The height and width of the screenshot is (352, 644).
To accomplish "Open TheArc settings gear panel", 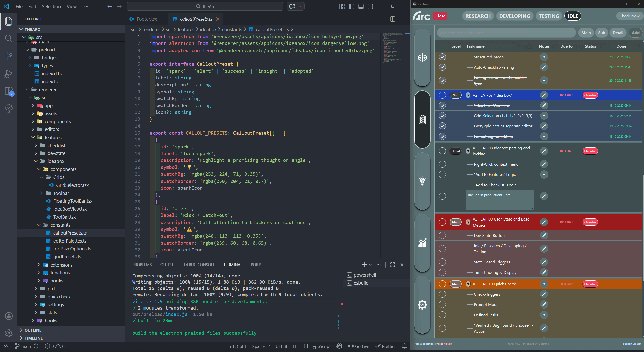I will click(x=422, y=304).
